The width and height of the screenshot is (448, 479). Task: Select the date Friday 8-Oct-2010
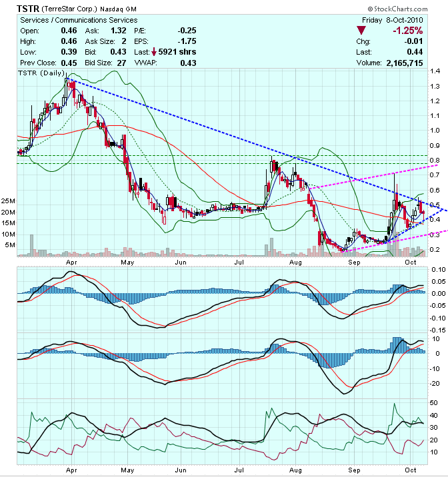[x=393, y=20]
